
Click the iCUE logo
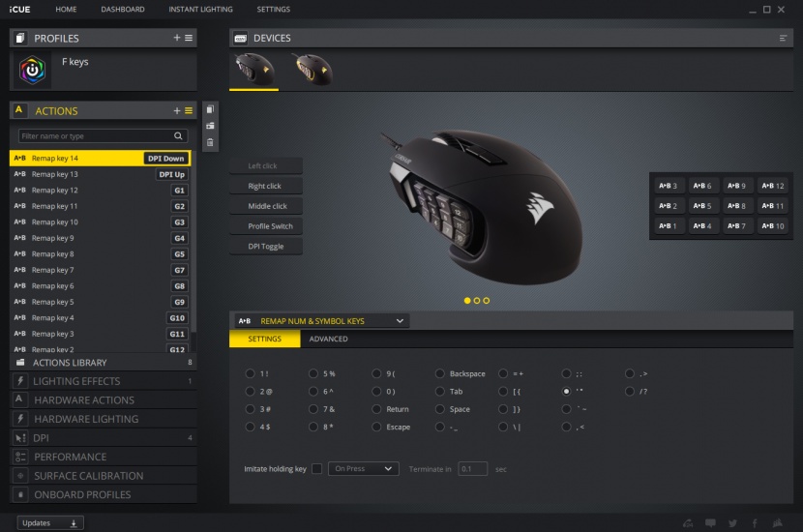(19, 10)
